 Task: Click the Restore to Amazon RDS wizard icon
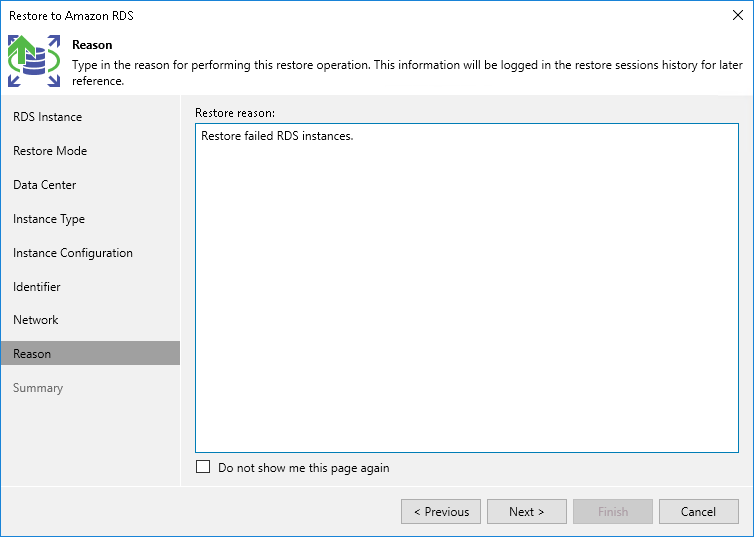click(x=34, y=62)
